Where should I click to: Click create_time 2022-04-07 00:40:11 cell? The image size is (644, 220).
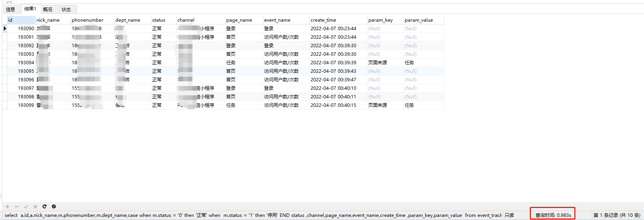click(x=338, y=96)
